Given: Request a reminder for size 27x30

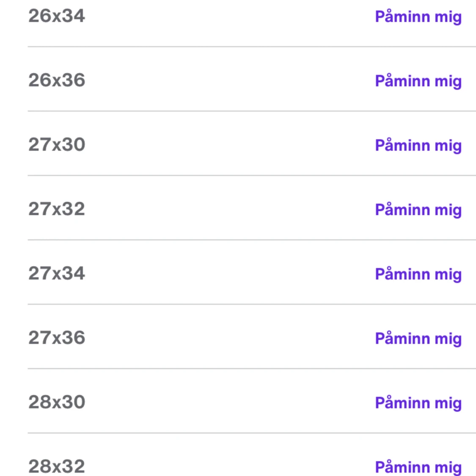Looking at the screenshot, I should [x=418, y=146].
